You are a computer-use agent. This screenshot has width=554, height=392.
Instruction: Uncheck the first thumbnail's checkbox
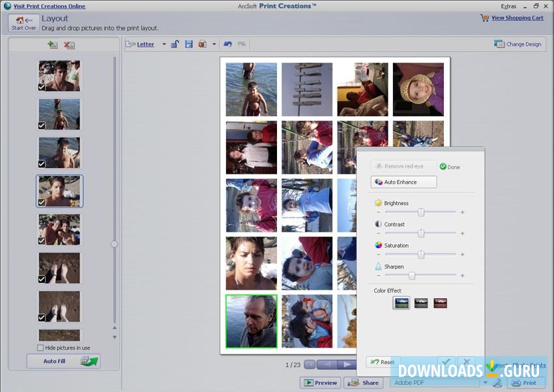(x=42, y=87)
